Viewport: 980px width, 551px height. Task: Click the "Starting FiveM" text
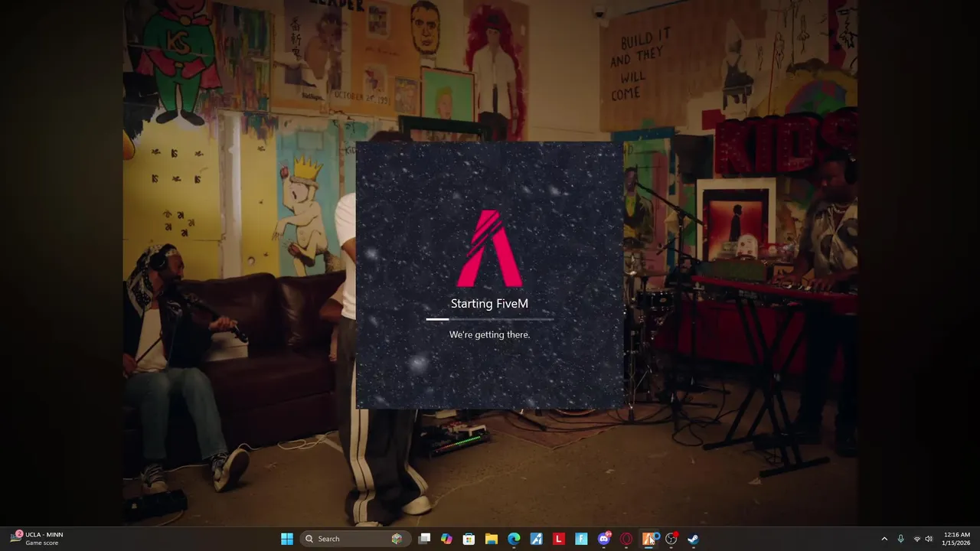coord(489,304)
